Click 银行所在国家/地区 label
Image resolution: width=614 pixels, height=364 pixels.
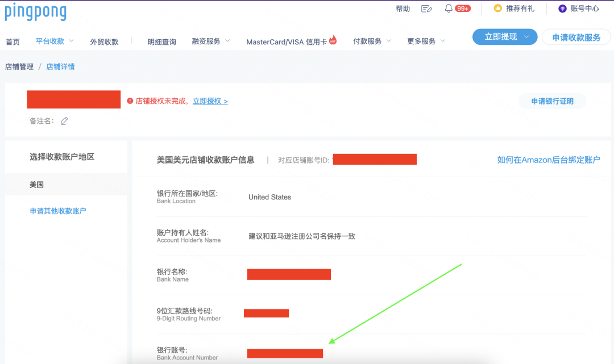click(187, 194)
